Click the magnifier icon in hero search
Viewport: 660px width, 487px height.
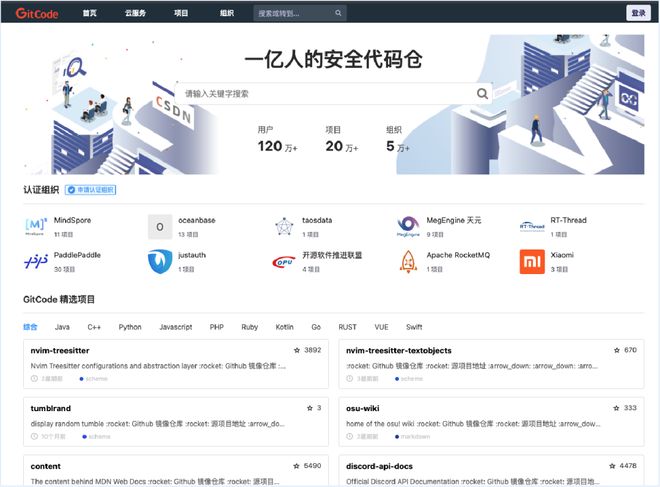click(x=483, y=93)
